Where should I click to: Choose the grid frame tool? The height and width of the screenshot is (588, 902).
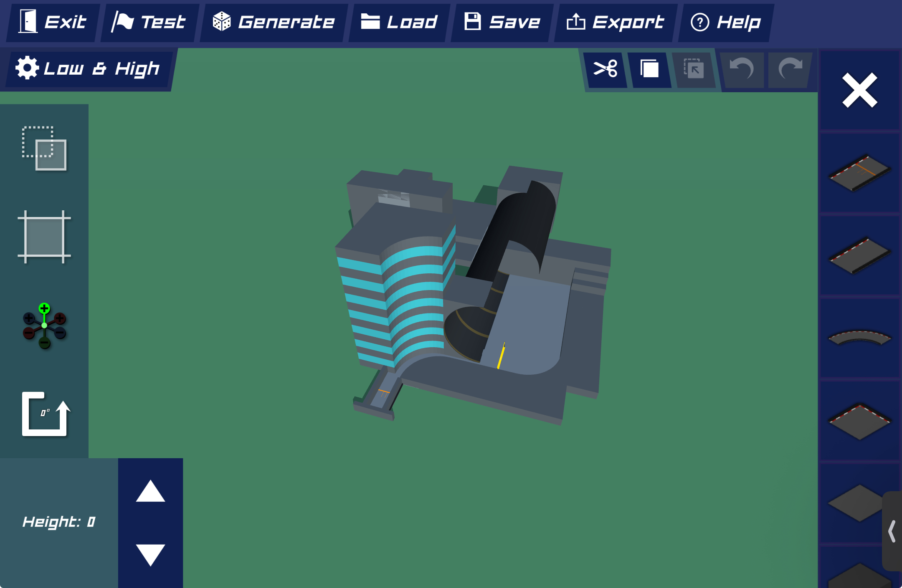(x=44, y=237)
